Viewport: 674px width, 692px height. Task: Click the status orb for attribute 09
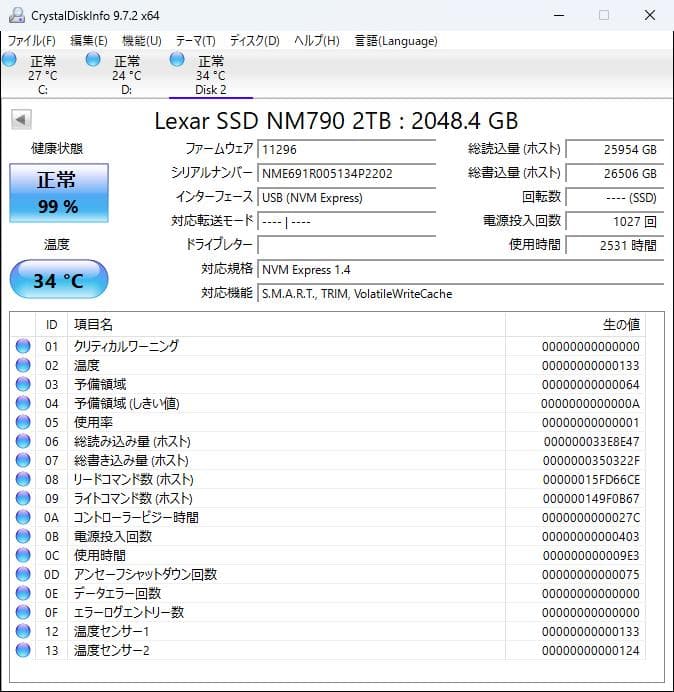23,498
